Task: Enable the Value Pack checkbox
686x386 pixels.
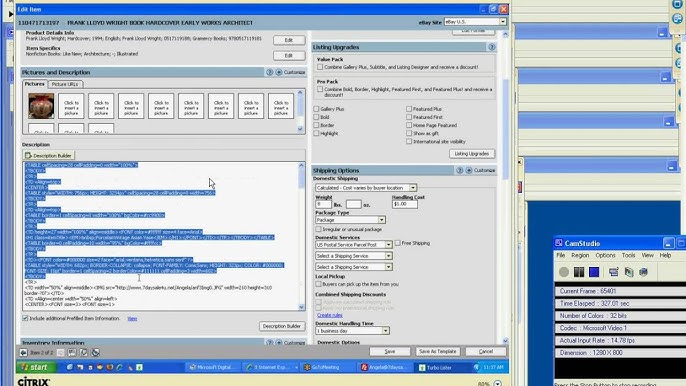Action: [x=320, y=67]
